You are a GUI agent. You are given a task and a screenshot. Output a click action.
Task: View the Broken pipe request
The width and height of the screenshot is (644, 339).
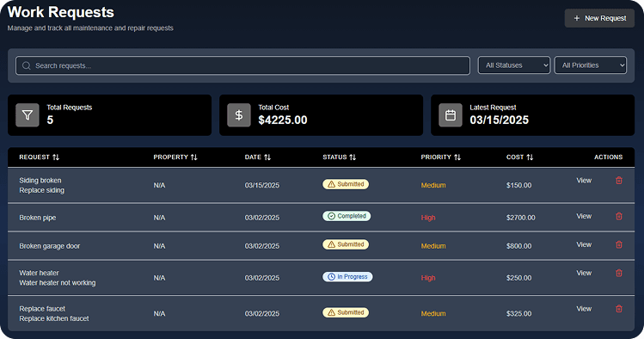[584, 216]
